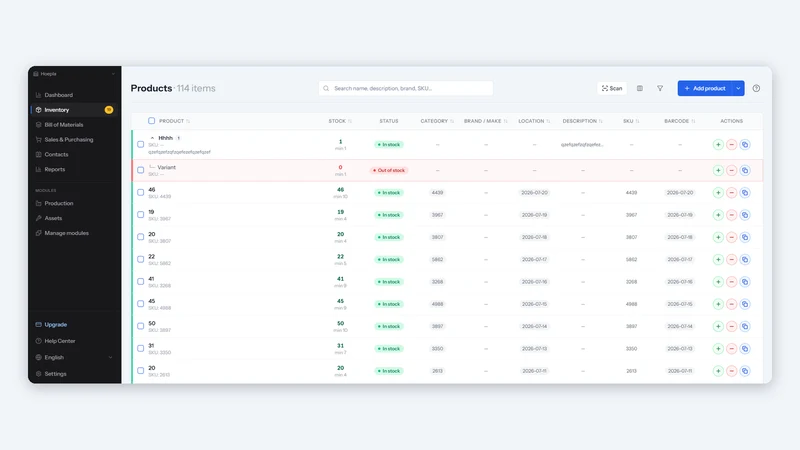Screen dimensions: 800x450
Task: Click location 2026-07-20 cell
Action: 534,192
